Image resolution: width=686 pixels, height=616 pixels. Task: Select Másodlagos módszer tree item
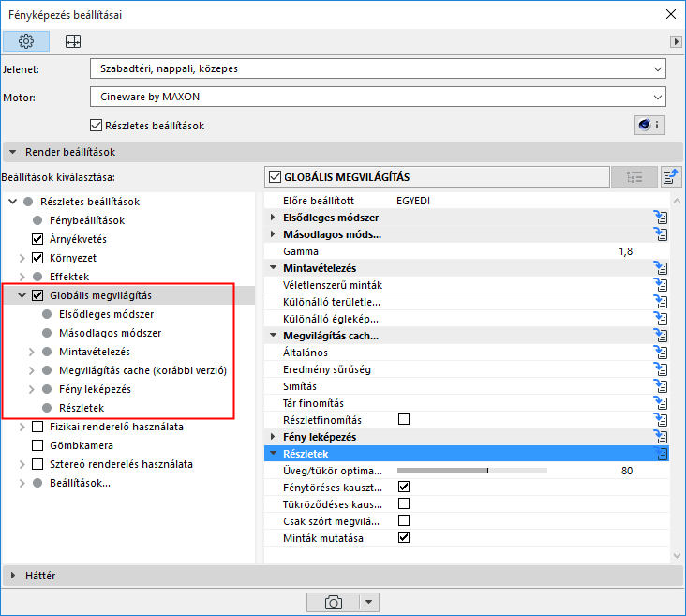(111, 333)
